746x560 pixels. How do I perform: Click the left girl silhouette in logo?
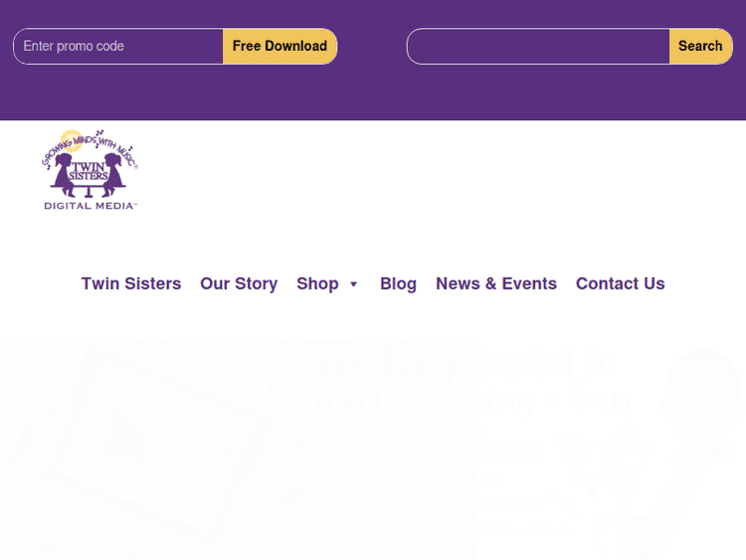pyautogui.click(x=68, y=174)
